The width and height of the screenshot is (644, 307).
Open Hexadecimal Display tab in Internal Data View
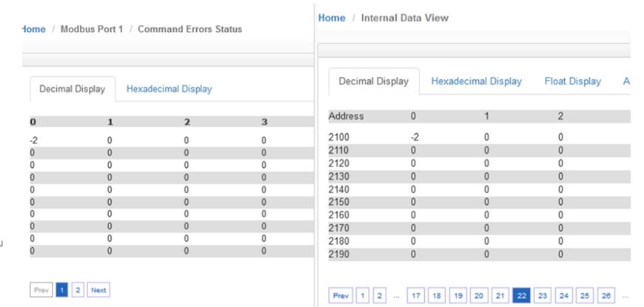click(476, 81)
